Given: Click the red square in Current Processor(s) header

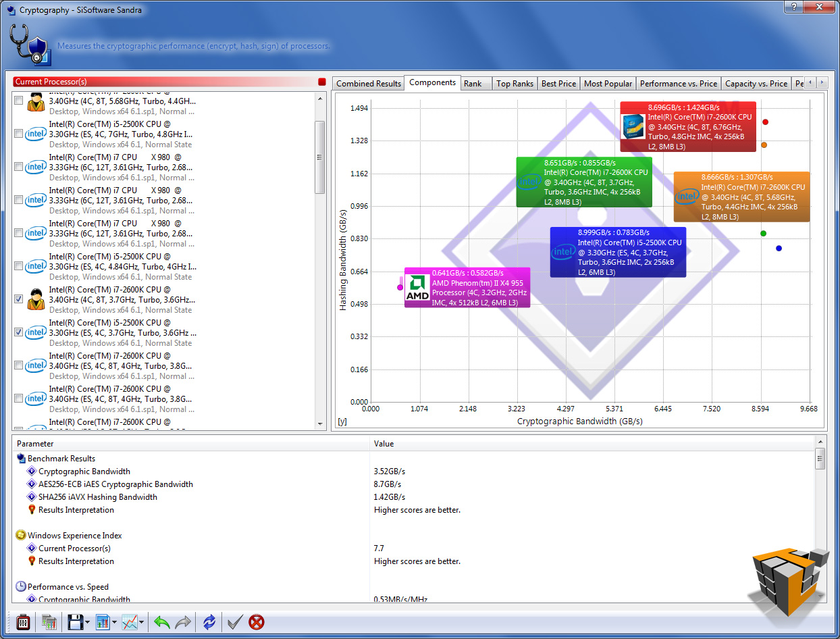Looking at the screenshot, I should click(x=321, y=82).
